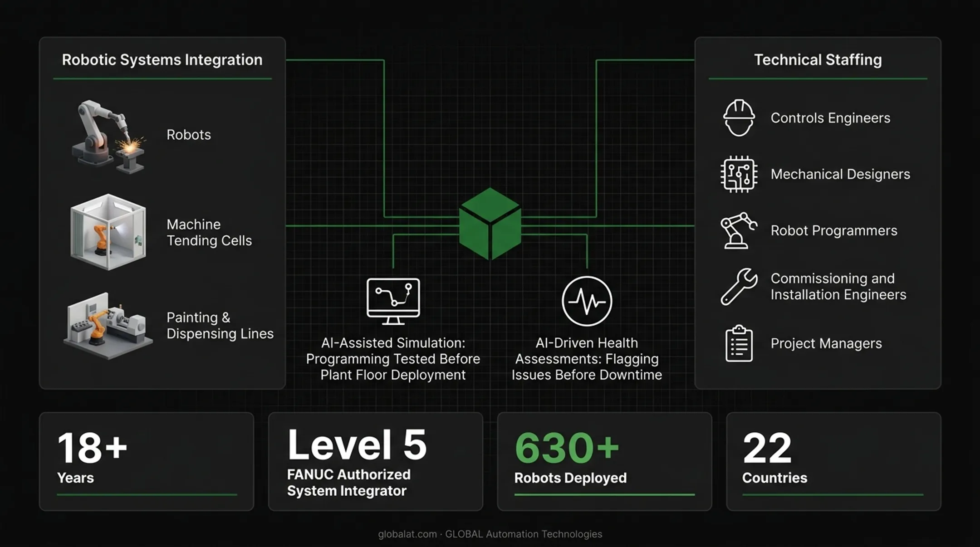Click the welding robot illustration
Screen dimensions: 980x547
click(x=109, y=136)
